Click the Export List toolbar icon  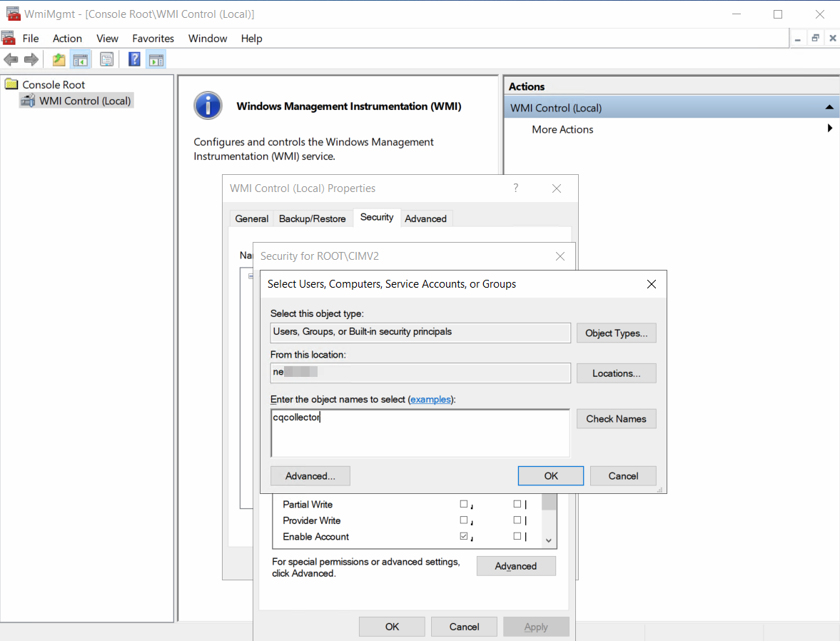pos(106,59)
